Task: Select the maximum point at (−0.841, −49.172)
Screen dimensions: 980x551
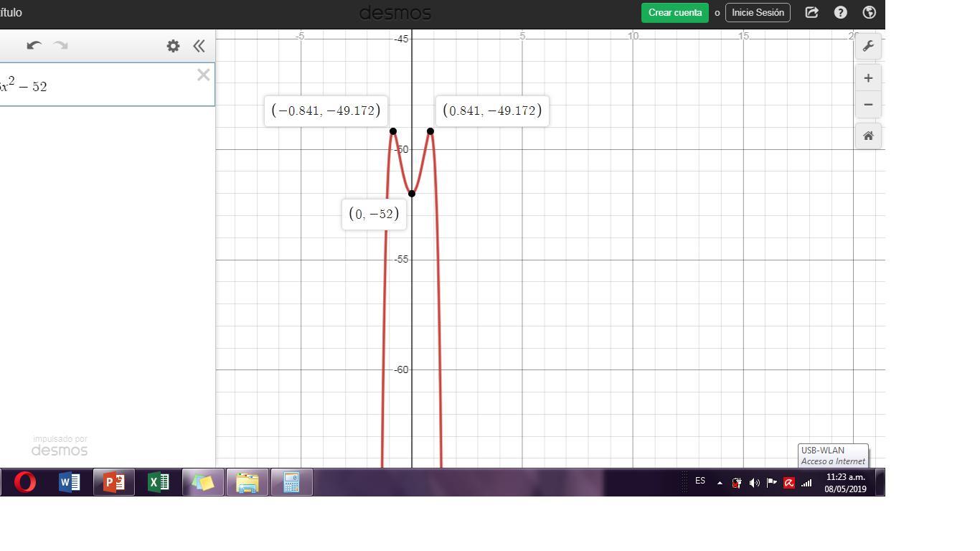Action: click(x=393, y=131)
